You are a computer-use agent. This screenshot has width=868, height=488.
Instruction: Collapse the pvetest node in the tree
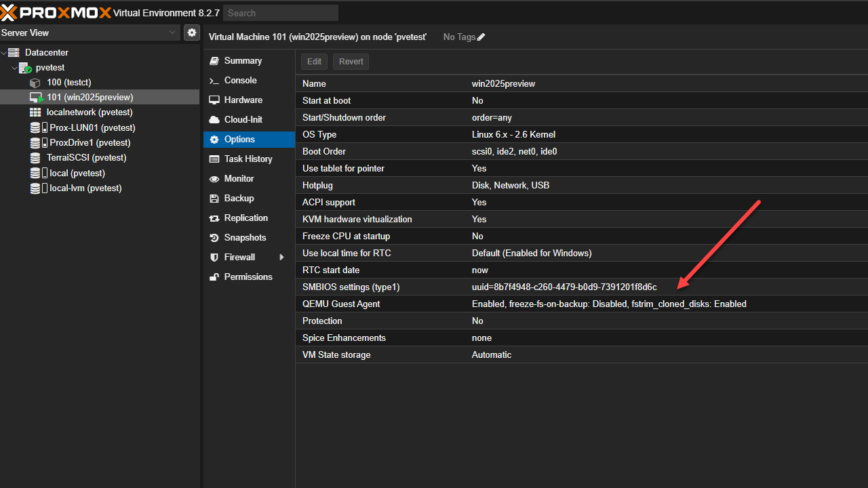14,67
